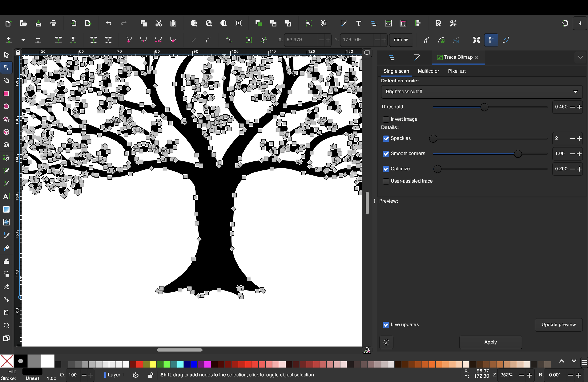
Task: Open the Detection mode dropdown
Action: click(x=481, y=92)
